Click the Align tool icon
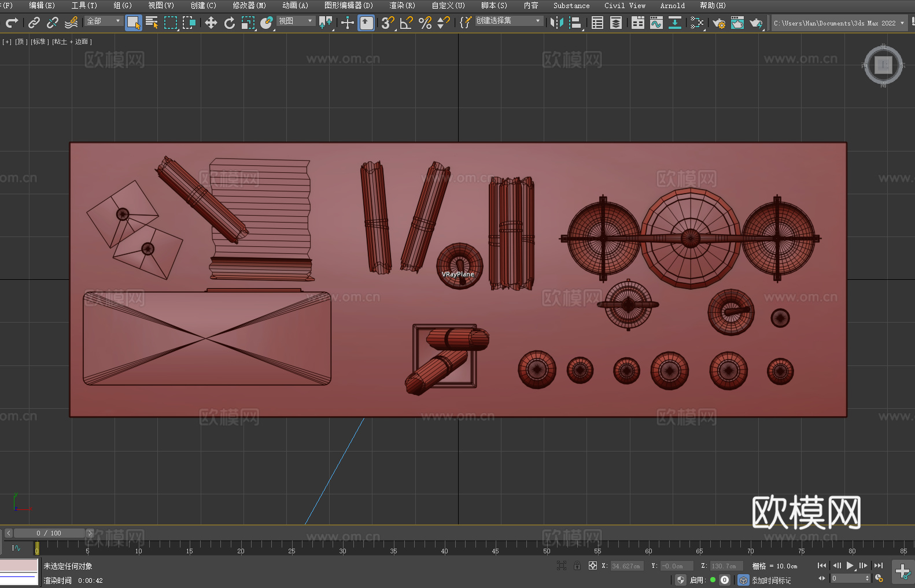915x588 pixels. (x=575, y=23)
